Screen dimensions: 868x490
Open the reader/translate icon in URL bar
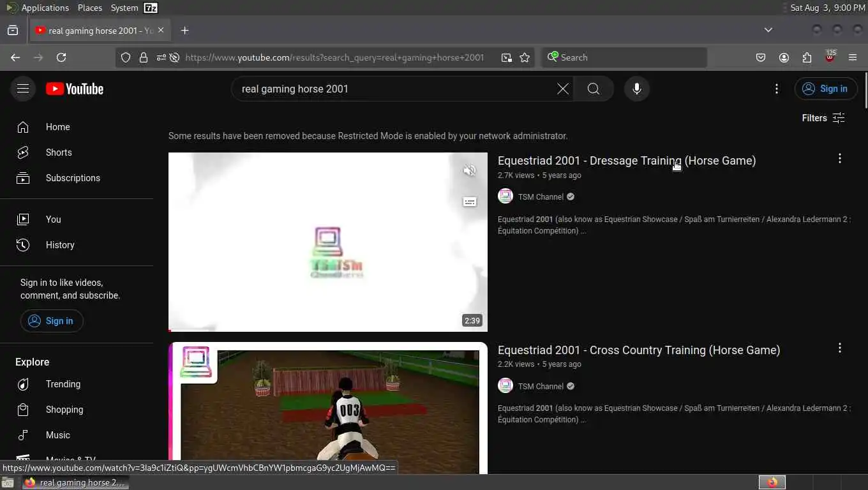click(507, 57)
